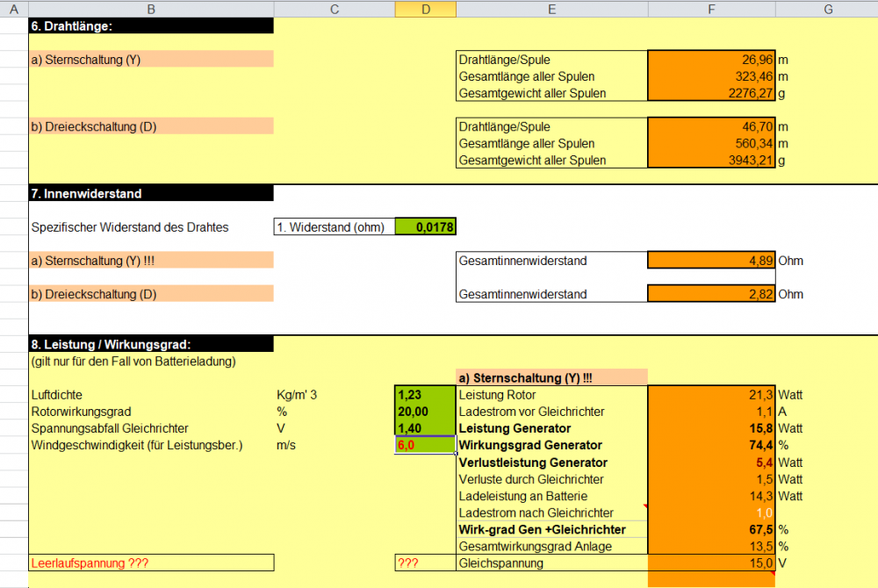
Task: Select the 560,34 Gesamtlänge cell
Action: (x=711, y=144)
